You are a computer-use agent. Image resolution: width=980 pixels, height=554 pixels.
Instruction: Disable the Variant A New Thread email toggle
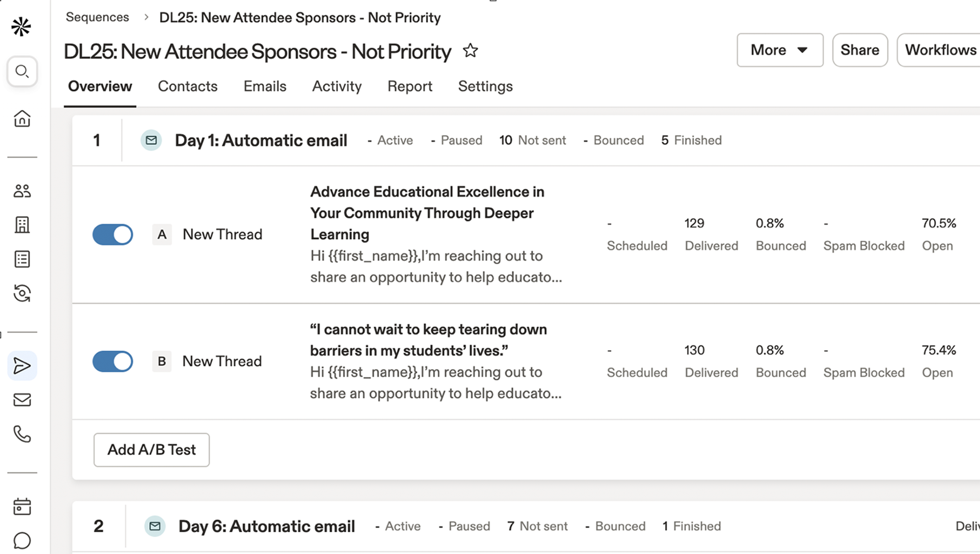coord(113,234)
